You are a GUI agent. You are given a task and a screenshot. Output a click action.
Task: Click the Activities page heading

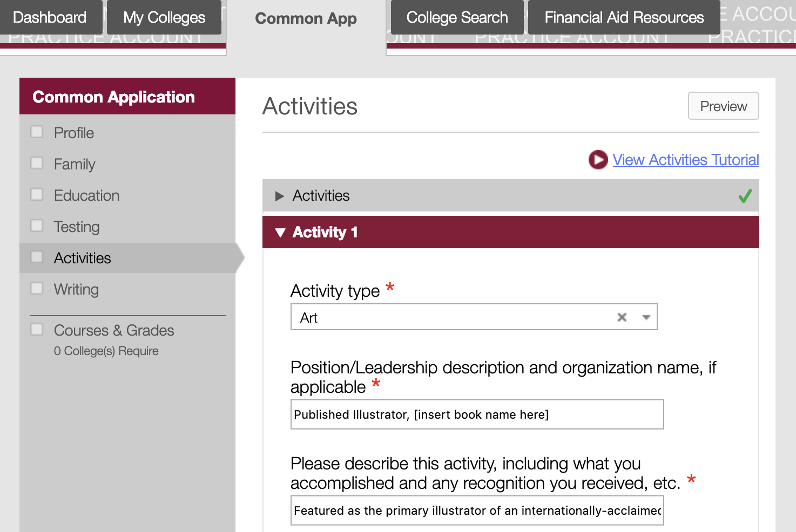tap(310, 106)
